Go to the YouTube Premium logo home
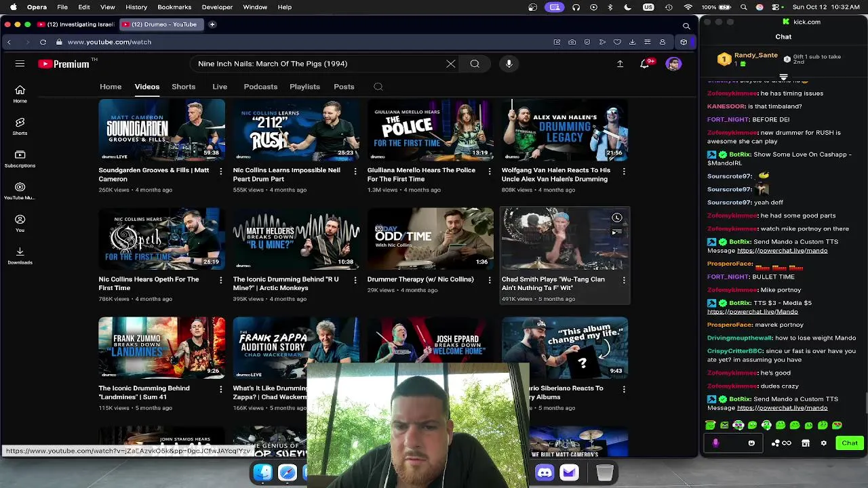Viewport: 868px width, 488px height. tap(64, 64)
